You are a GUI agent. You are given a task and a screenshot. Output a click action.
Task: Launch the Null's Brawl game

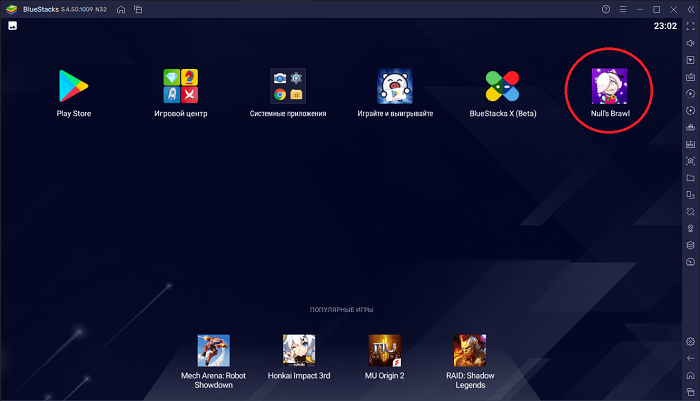(609, 86)
